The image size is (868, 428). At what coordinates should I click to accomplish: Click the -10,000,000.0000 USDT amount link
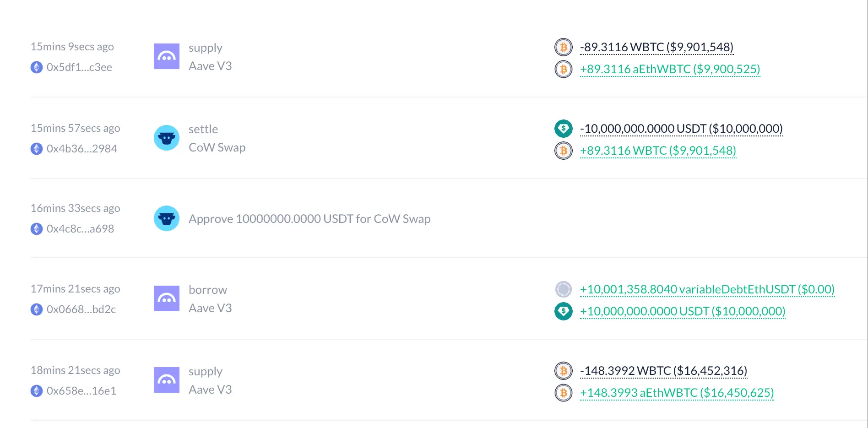(x=681, y=129)
